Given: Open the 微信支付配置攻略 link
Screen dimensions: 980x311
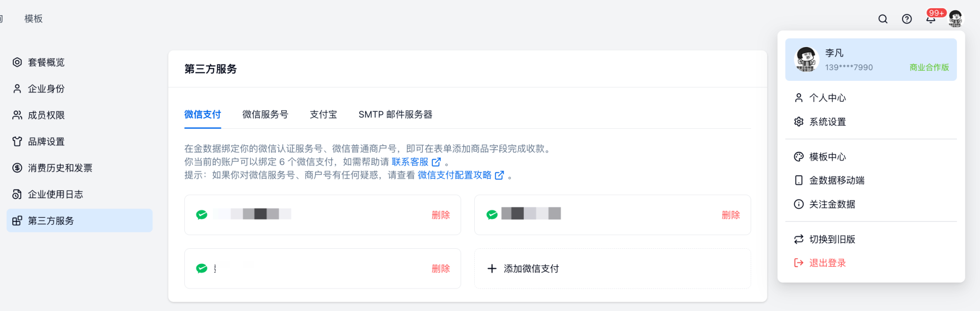Looking at the screenshot, I should point(460,175).
